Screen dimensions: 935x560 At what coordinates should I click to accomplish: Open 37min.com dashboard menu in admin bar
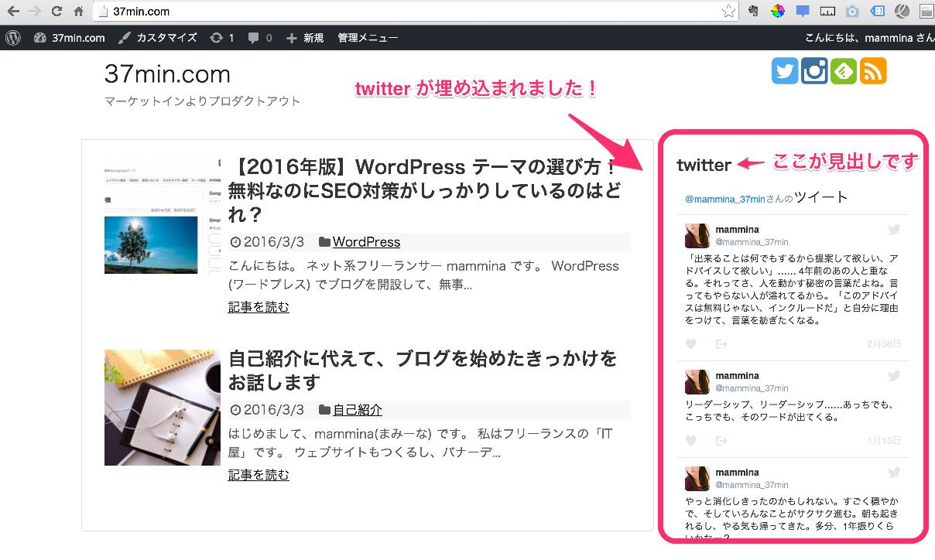click(69, 37)
